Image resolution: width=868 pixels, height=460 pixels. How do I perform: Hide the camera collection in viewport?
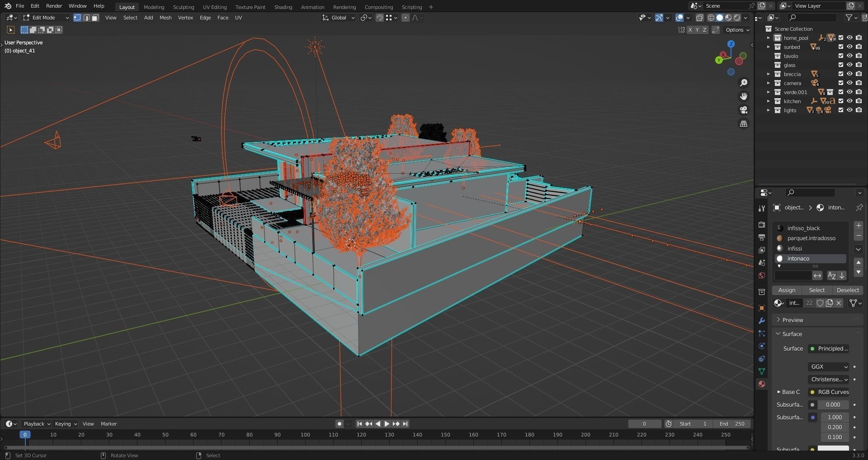point(850,83)
